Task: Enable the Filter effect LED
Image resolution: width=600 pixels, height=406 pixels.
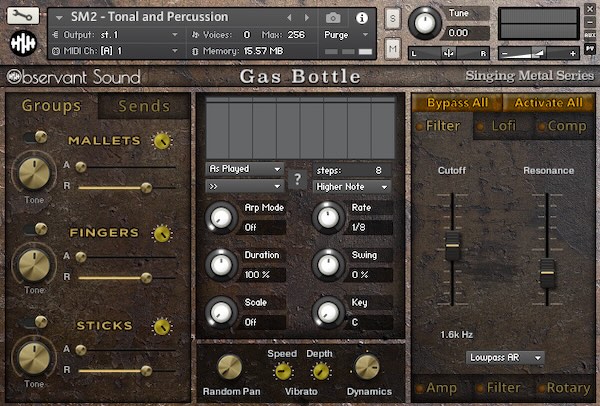Action: click(420, 127)
